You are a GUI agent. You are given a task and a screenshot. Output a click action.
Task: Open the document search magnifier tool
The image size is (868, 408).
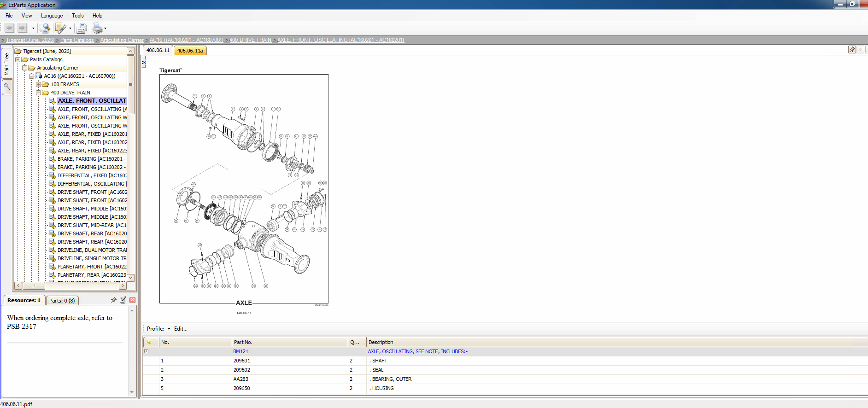tap(45, 29)
